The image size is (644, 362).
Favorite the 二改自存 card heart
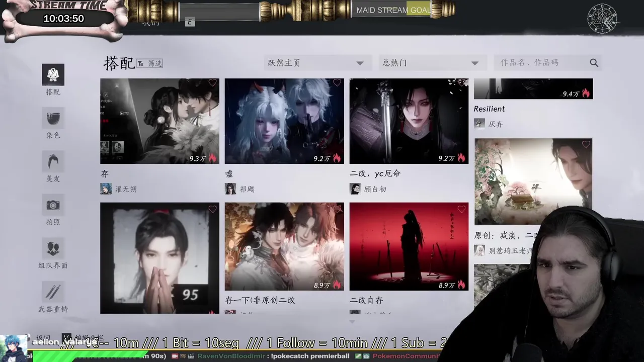pyautogui.click(x=462, y=209)
